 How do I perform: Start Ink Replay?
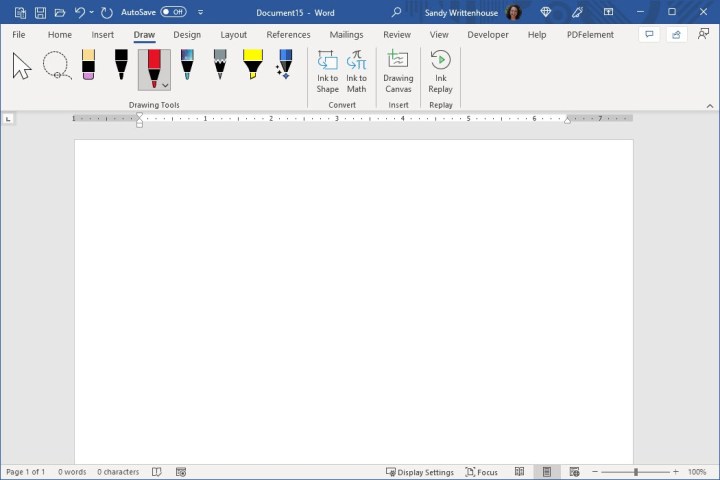tap(440, 71)
